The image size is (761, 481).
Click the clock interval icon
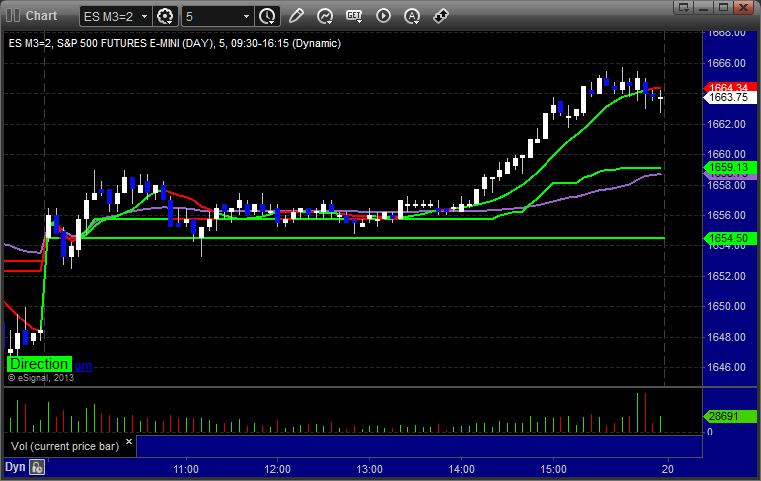pos(267,16)
